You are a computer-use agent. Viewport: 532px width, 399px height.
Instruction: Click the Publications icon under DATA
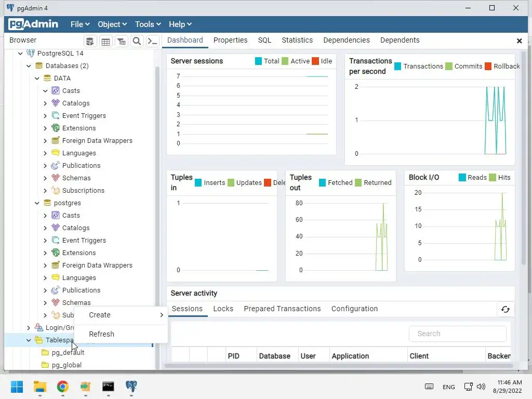tap(56, 166)
